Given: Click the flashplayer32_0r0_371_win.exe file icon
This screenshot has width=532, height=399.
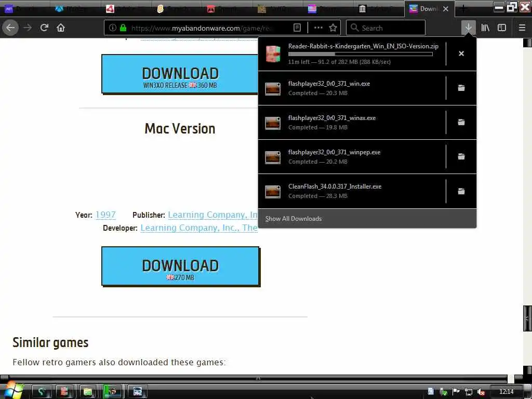Looking at the screenshot, I should click(x=273, y=88).
